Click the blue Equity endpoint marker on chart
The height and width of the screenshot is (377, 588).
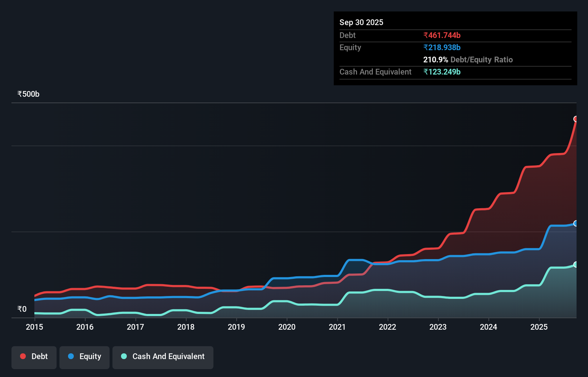pyautogui.click(x=576, y=223)
